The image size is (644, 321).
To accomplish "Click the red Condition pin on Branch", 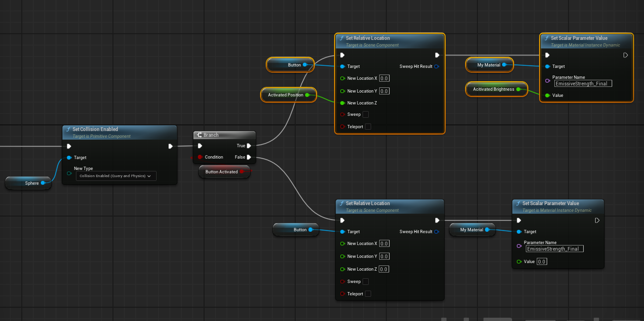I will pos(200,157).
